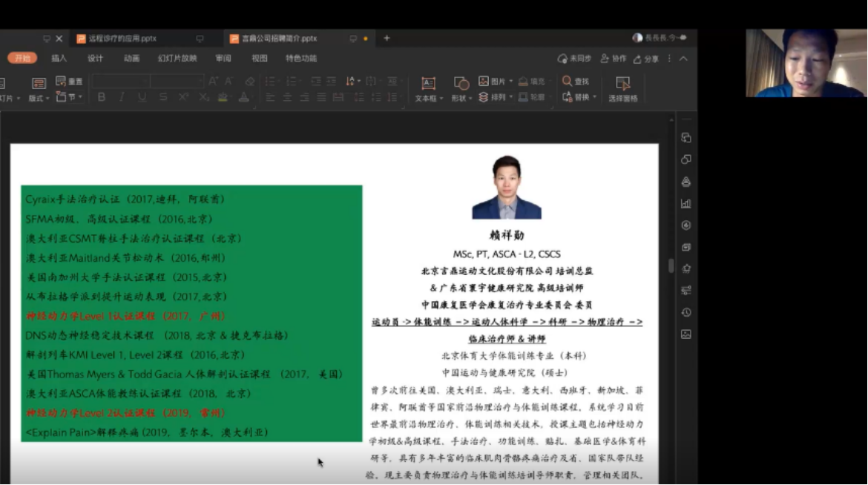Image resolution: width=868 pixels, height=485 pixels.
Task: Click the 协作 (collaborate) button
Action: pos(614,59)
